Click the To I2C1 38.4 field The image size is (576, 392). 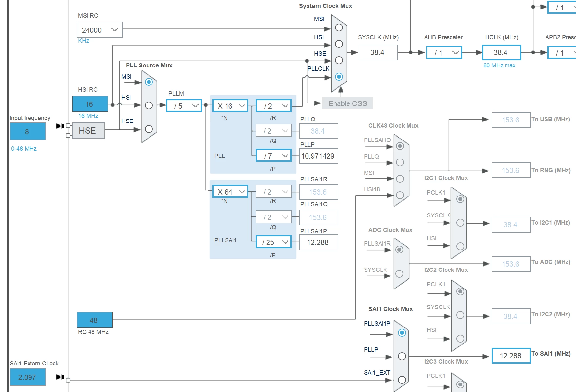click(x=511, y=225)
